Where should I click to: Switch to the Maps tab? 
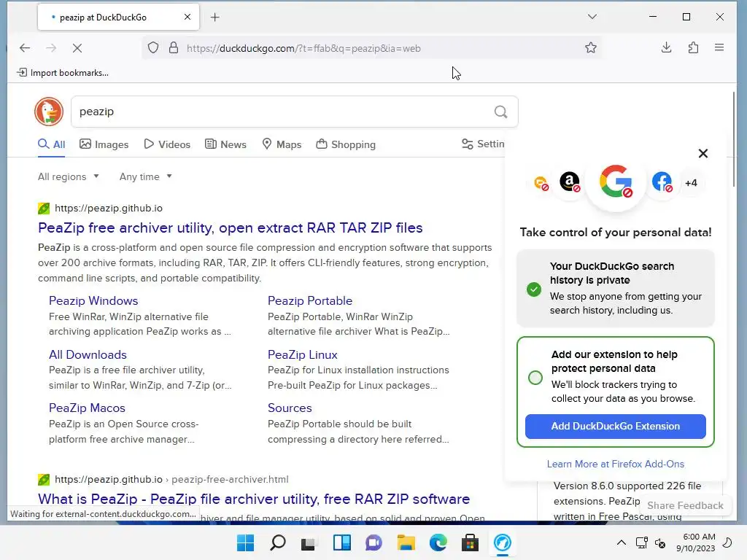point(282,144)
